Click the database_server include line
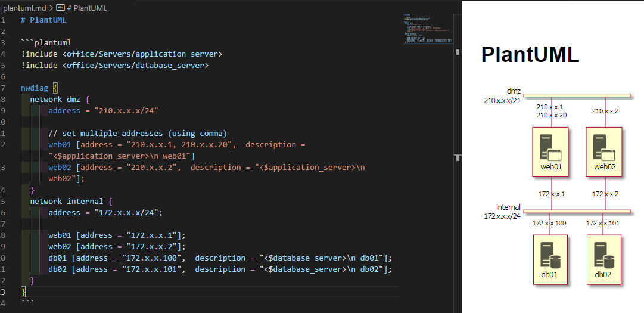Viewport: 644px width, 313px height. pyautogui.click(x=114, y=66)
